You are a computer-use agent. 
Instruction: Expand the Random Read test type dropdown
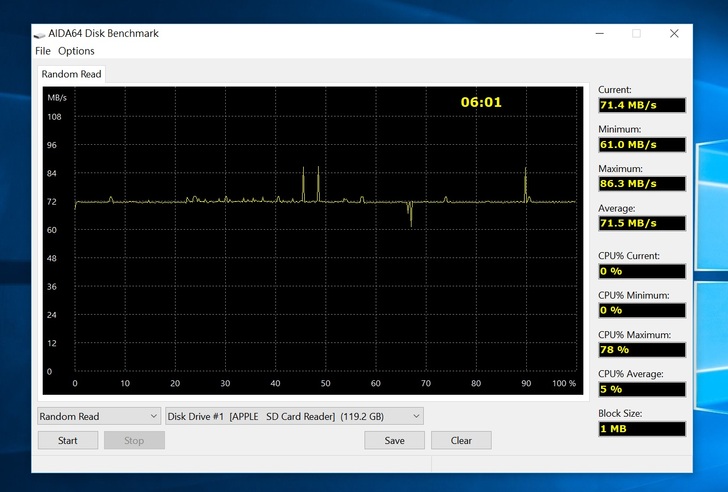[x=98, y=416]
